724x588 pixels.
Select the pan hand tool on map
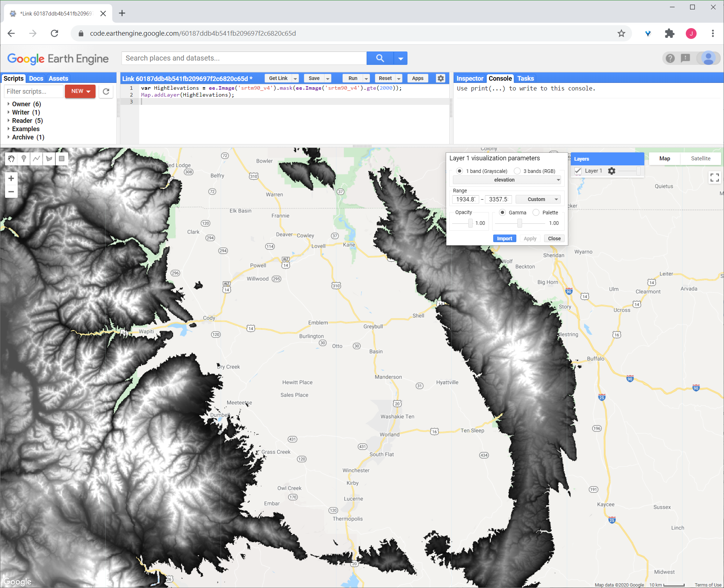point(12,159)
